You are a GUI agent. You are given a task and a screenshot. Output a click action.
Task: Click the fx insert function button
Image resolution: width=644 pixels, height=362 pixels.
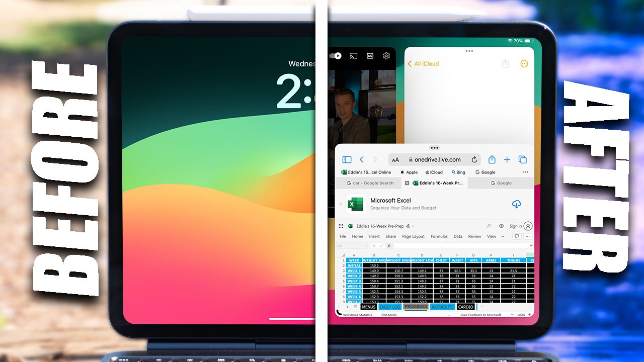[x=389, y=246]
